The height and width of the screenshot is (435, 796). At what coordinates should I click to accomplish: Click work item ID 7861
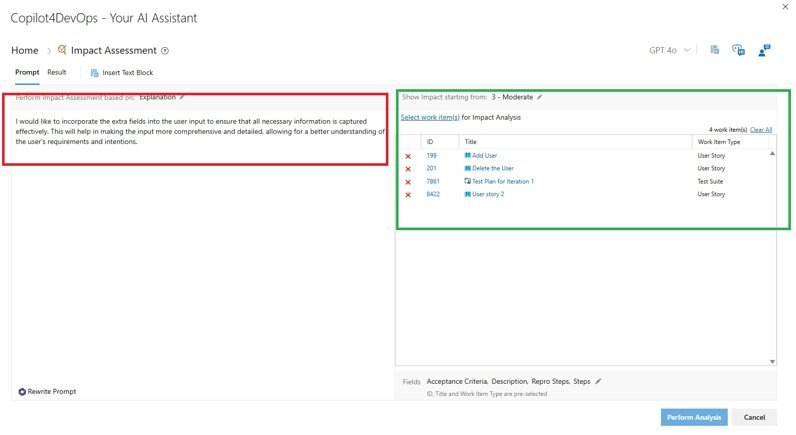click(x=433, y=181)
